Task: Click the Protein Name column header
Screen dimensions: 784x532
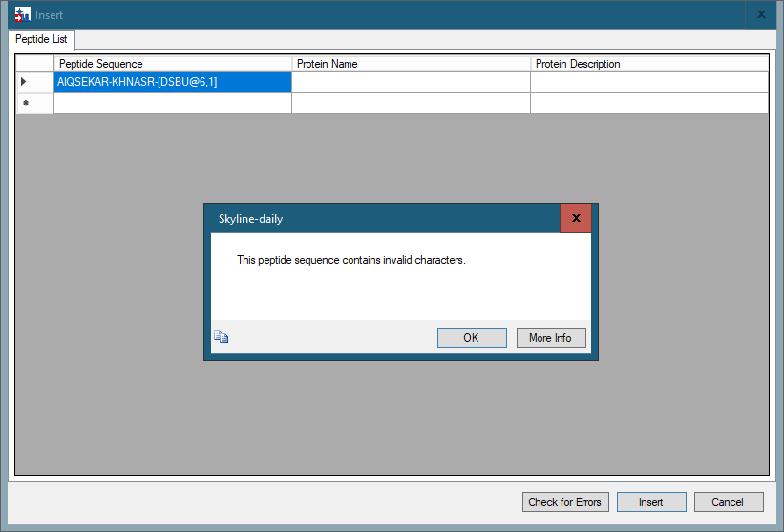Action: pos(411,64)
